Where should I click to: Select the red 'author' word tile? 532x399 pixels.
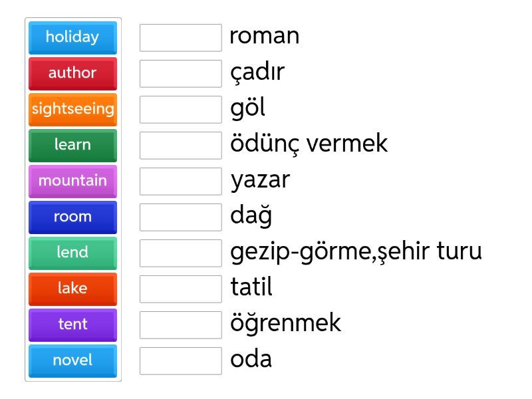tap(72, 73)
